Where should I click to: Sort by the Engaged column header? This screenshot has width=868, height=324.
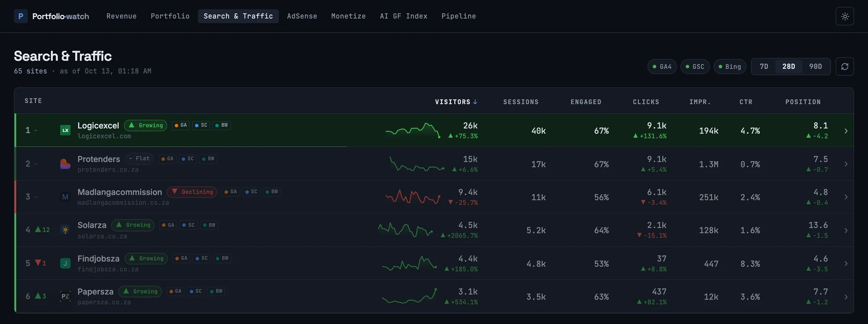click(x=586, y=102)
